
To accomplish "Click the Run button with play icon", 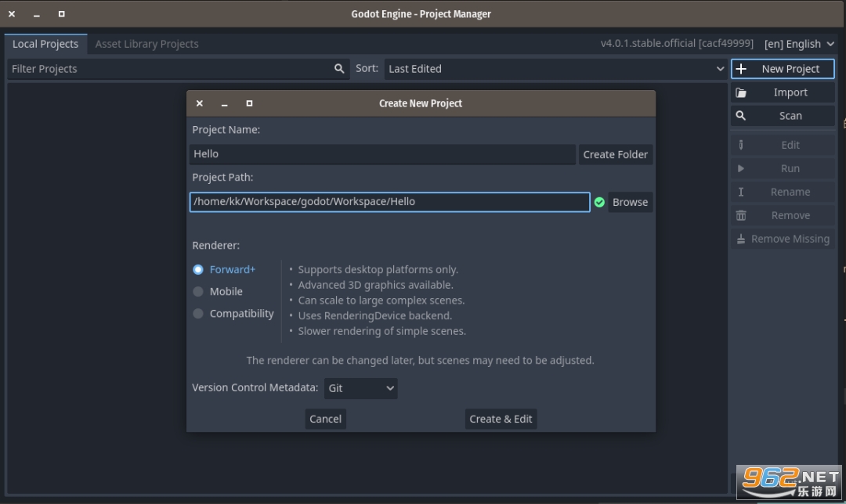I will tap(783, 169).
